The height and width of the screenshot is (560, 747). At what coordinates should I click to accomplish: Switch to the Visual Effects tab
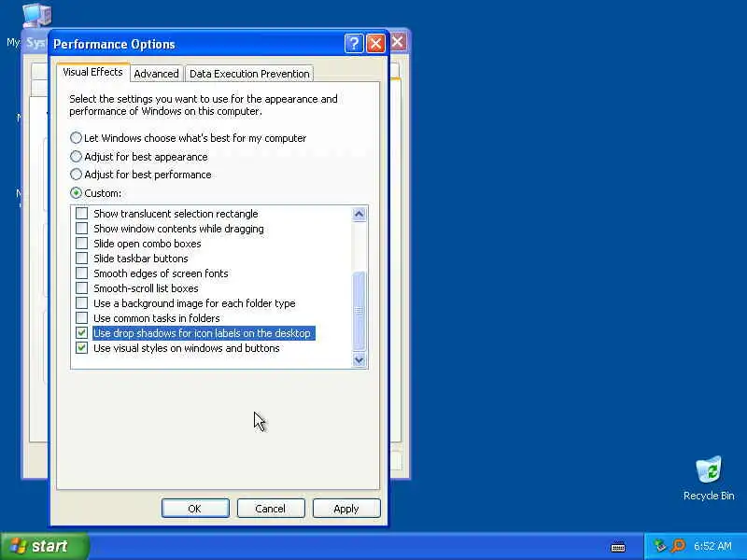click(92, 72)
